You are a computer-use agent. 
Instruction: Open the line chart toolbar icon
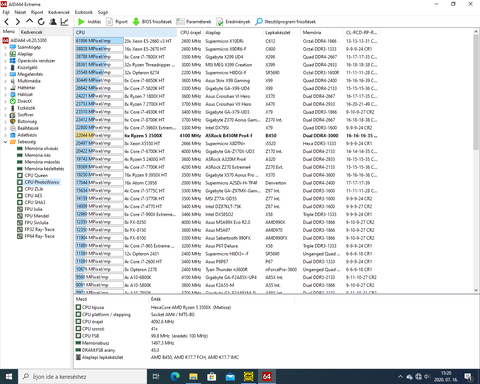pos(64,22)
